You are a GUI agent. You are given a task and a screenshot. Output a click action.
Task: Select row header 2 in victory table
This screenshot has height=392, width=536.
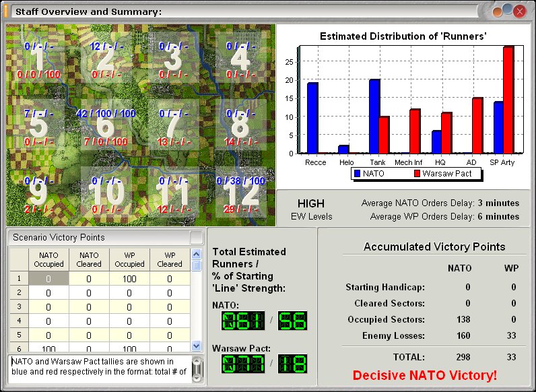point(19,292)
